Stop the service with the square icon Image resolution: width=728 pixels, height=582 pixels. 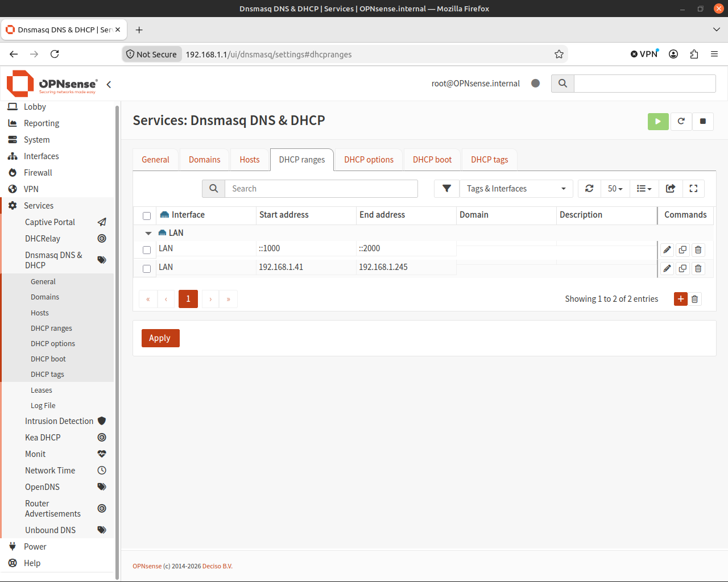coord(703,121)
